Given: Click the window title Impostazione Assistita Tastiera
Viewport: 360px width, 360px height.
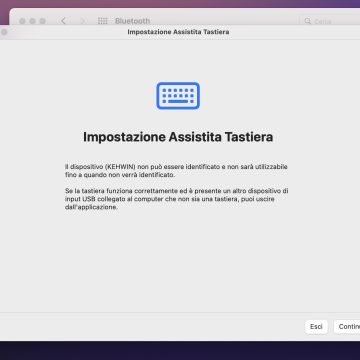Looking at the screenshot, I should pyautogui.click(x=178, y=32).
